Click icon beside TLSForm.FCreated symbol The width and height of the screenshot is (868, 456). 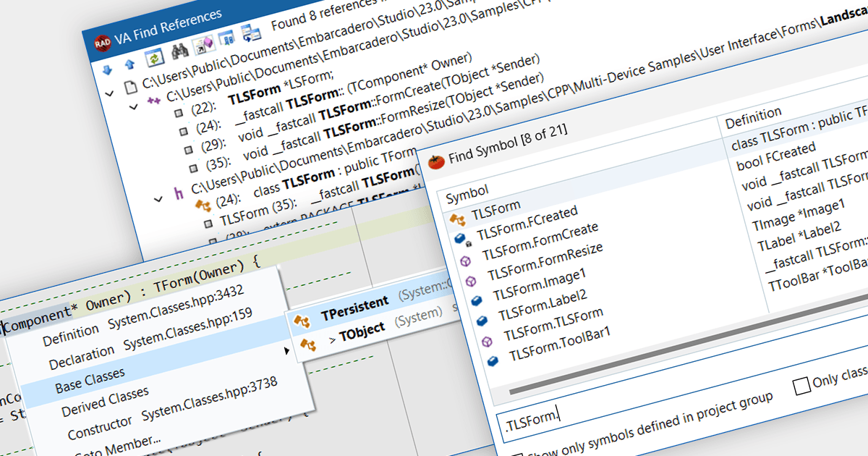coord(461,239)
